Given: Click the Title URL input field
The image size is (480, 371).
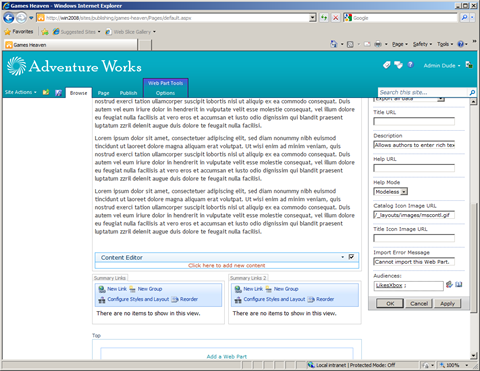Looking at the screenshot, I should (414, 121).
